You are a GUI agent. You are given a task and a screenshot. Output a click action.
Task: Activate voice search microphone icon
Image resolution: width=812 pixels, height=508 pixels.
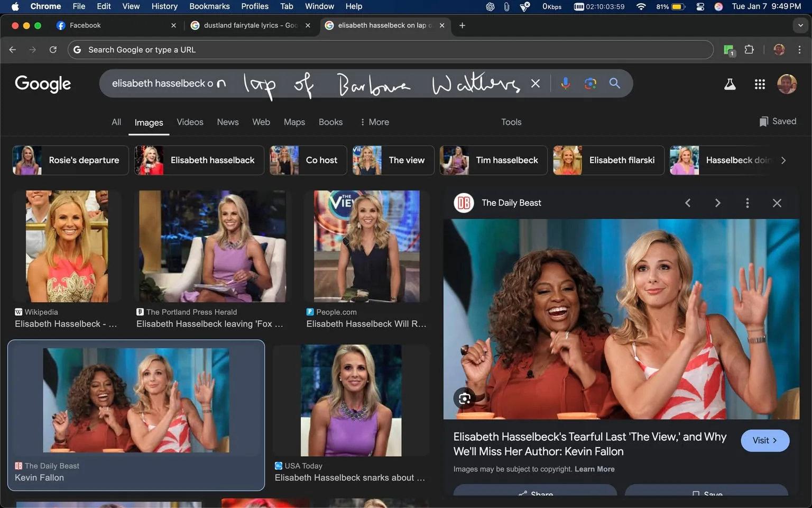coord(565,83)
